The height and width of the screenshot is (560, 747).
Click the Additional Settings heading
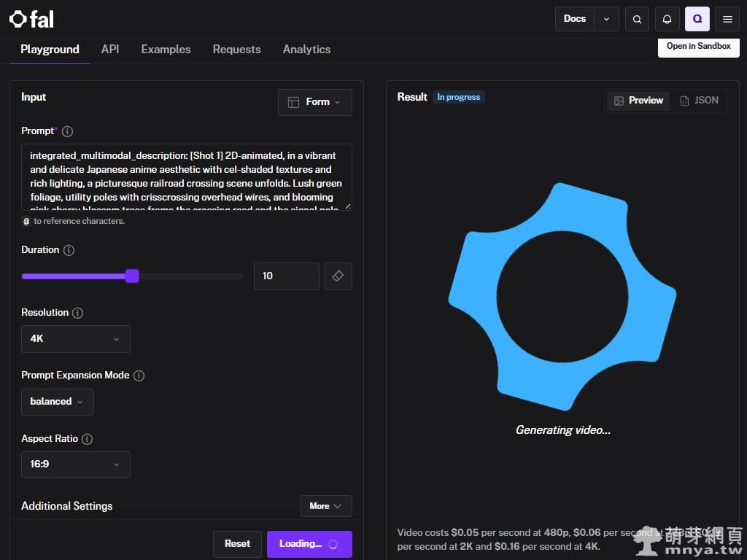[x=66, y=506]
